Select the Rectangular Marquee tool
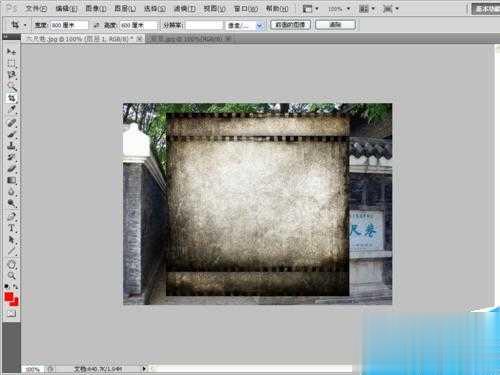500x375 pixels. (x=11, y=63)
